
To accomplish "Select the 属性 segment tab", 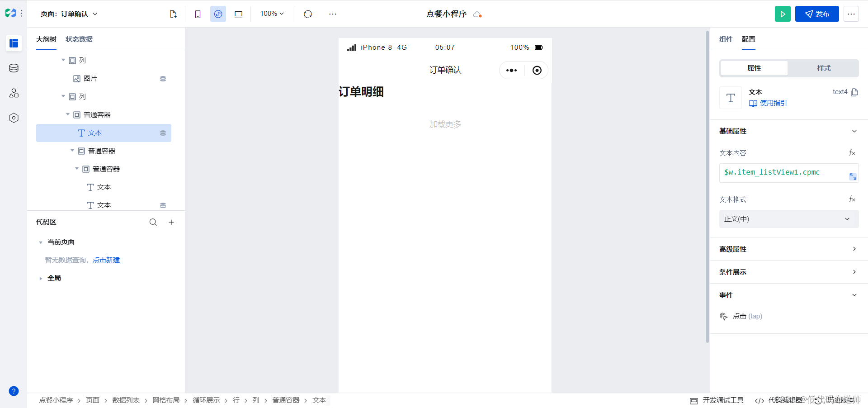I will point(754,68).
